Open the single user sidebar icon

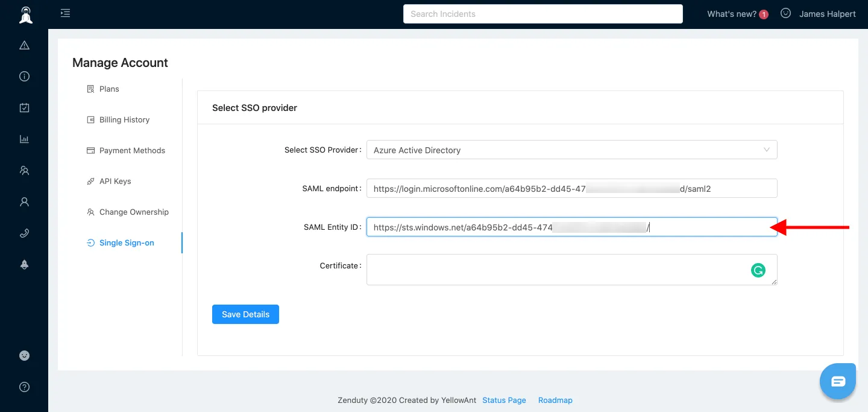tap(24, 202)
